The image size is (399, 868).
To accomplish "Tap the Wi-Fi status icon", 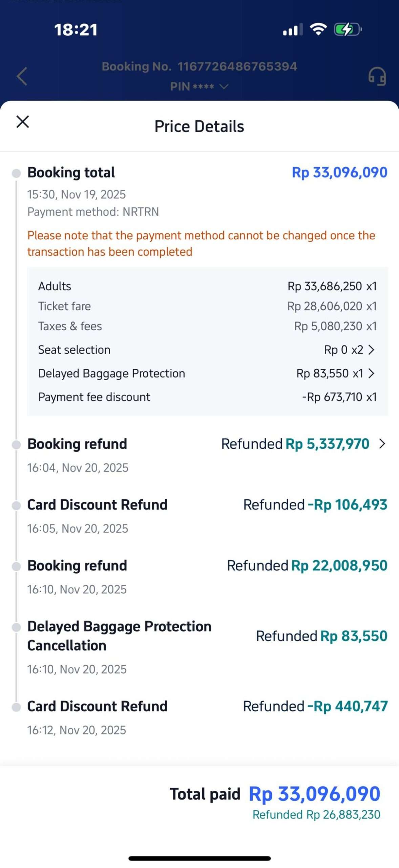I will (x=318, y=29).
